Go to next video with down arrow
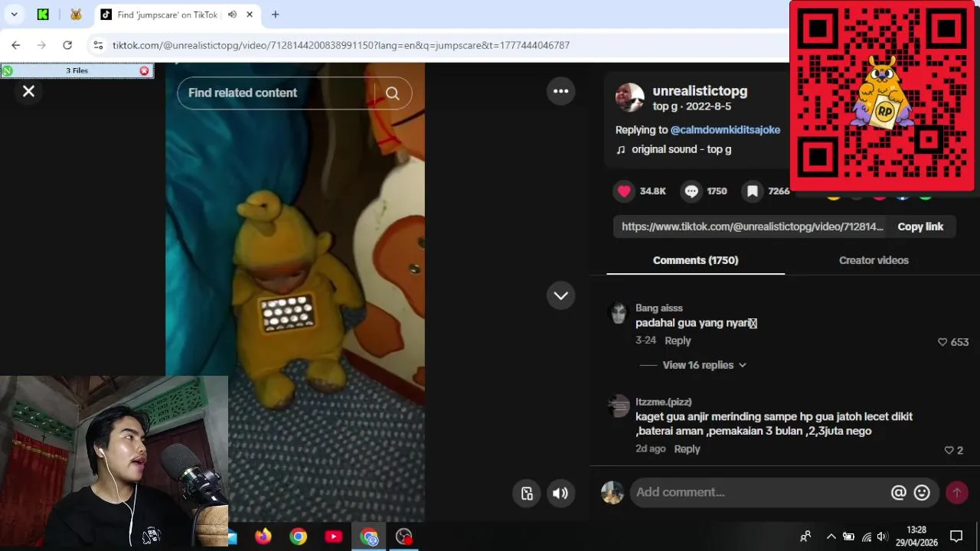The image size is (980, 551). 561,295
